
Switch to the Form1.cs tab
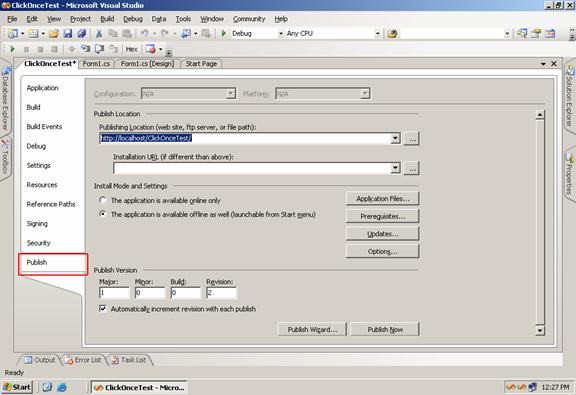96,64
